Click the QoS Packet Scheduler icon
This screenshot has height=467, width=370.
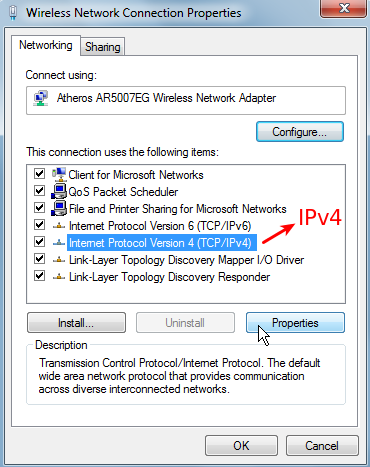click(x=59, y=191)
